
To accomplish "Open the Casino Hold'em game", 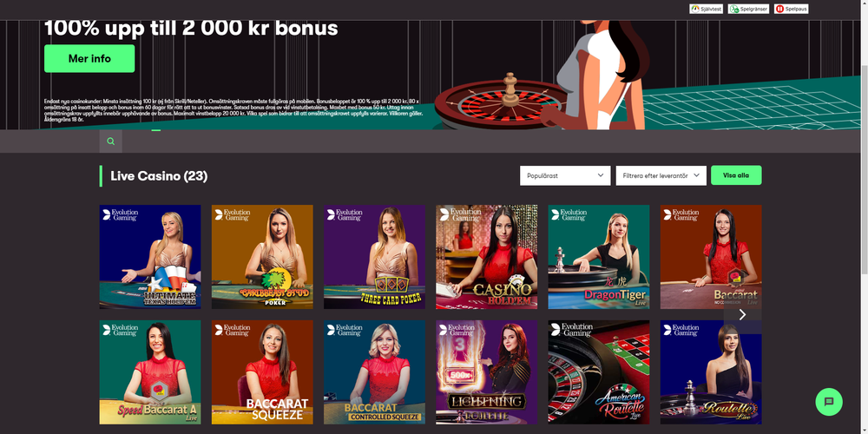I will point(487,257).
